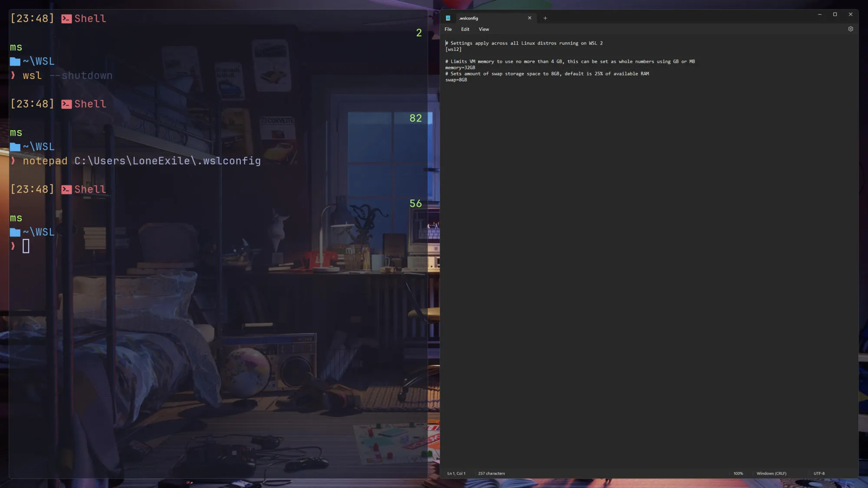
Task: Click the 257 characters count
Action: (491, 473)
